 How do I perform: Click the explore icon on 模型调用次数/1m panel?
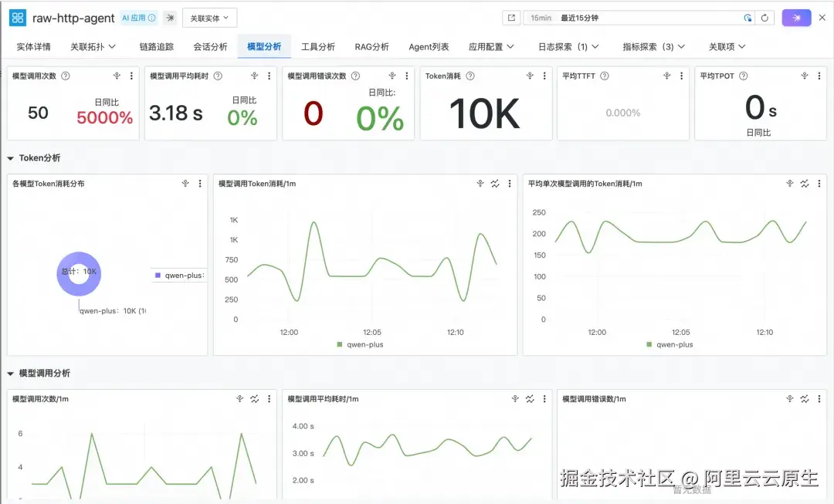pyautogui.click(x=240, y=399)
